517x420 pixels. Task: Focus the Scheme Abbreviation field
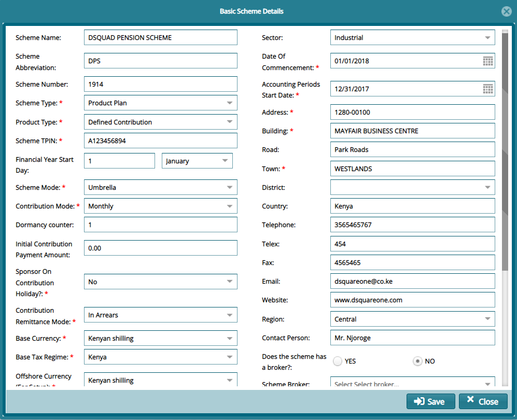click(161, 61)
